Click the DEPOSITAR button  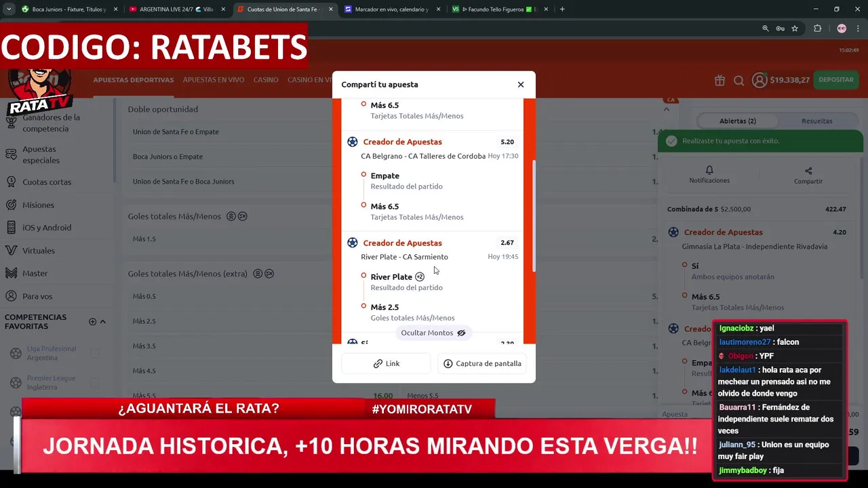point(836,80)
